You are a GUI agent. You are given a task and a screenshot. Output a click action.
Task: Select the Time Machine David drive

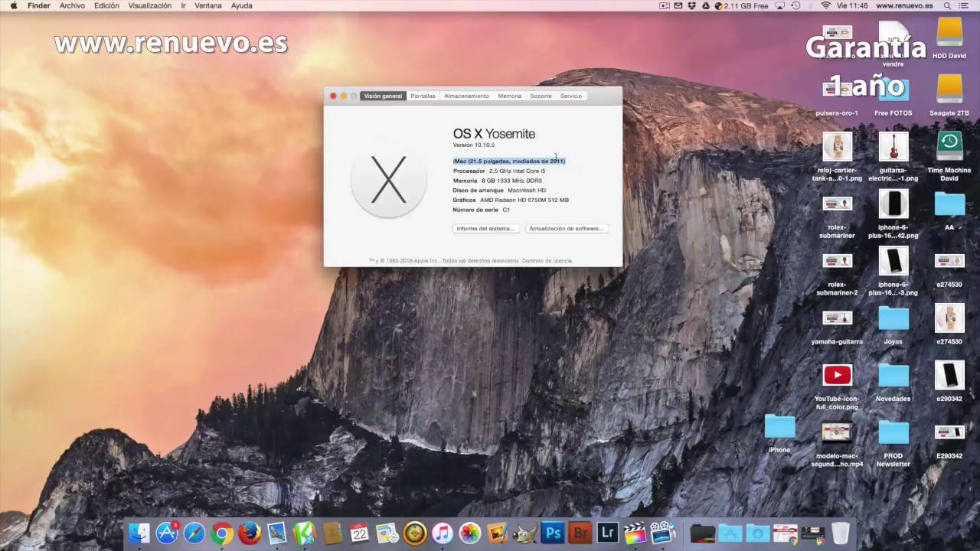pyautogui.click(x=949, y=156)
